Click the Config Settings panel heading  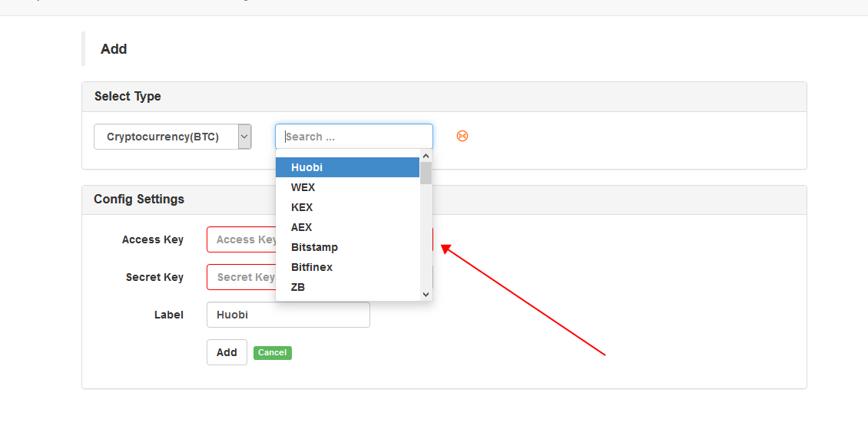coord(139,199)
